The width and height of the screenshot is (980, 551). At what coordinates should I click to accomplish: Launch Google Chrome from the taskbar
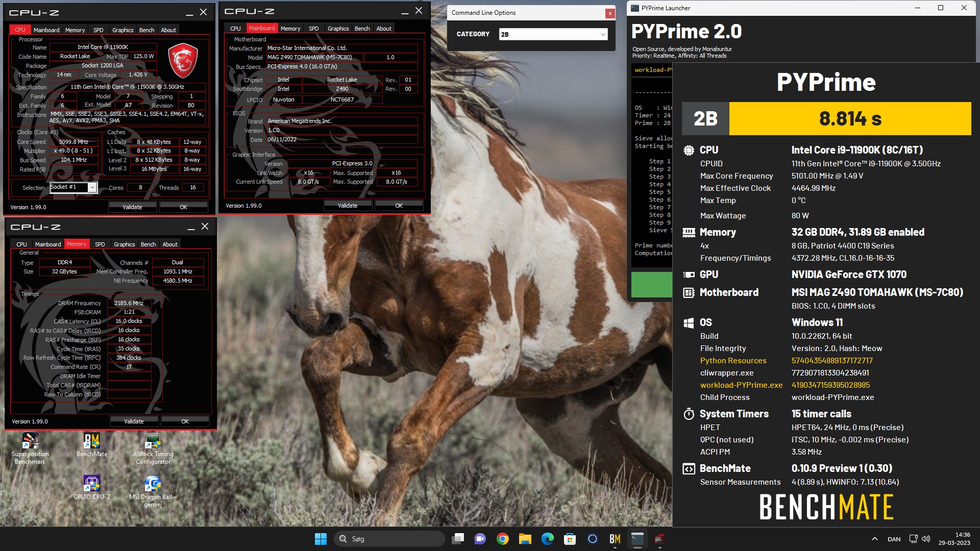point(503,539)
